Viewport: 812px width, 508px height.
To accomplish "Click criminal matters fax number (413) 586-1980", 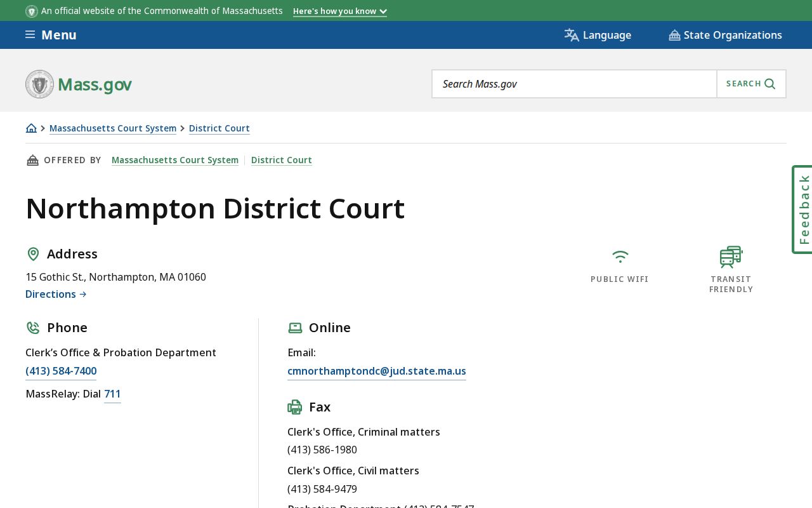I will tap(322, 450).
